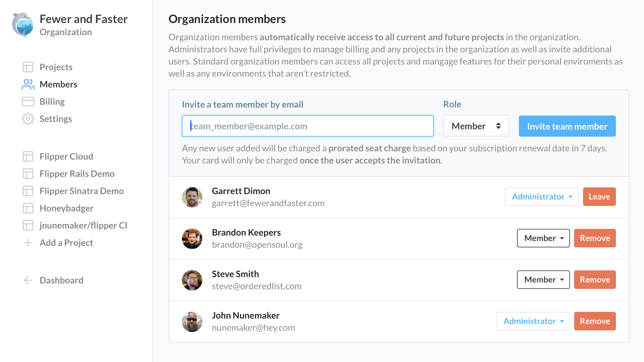Screen dimensions: 644x362
Task: Navigate to the Billing section
Action: coord(52,101)
